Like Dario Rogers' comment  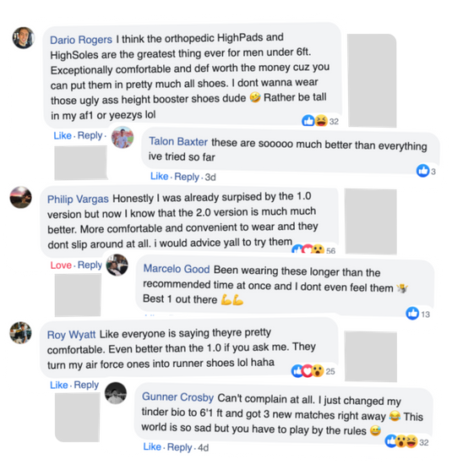coord(63,135)
